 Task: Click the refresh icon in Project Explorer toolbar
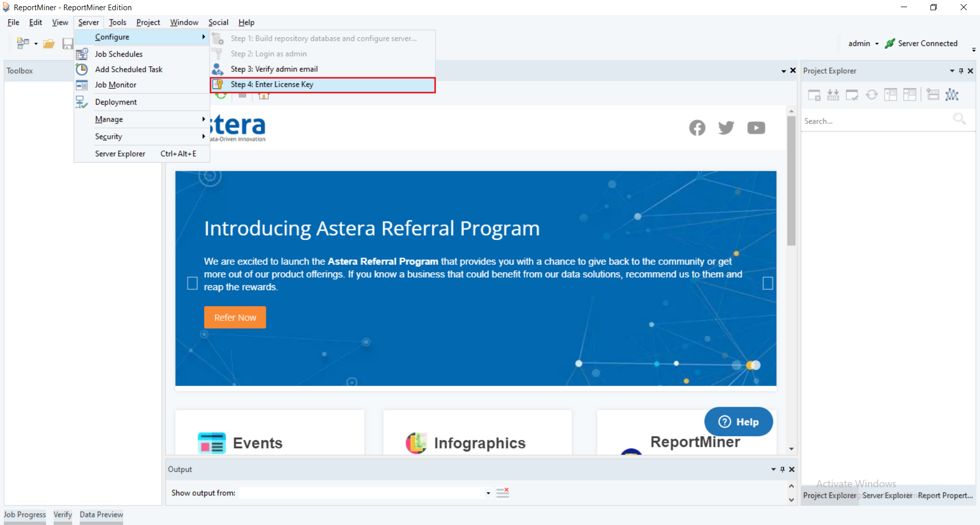pyautogui.click(x=872, y=94)
